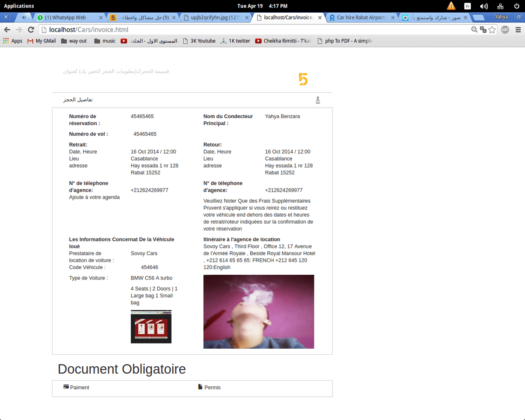
Task: Open the My GMail bookmark
Action: pyautogui.click(x=42, y=41)
